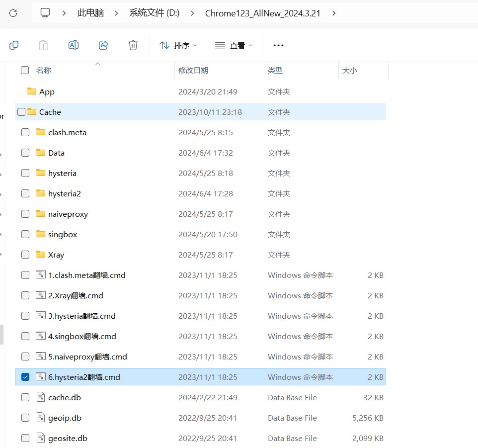Click the geoip.db file icon
This screenshot has width=478, height=448.
click(x=41, y=418)
